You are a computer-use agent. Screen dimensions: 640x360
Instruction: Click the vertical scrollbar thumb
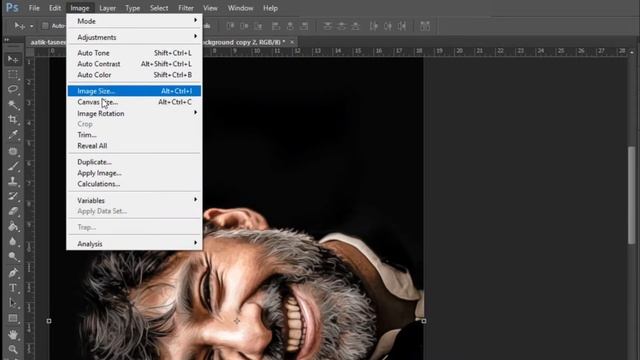631,195
